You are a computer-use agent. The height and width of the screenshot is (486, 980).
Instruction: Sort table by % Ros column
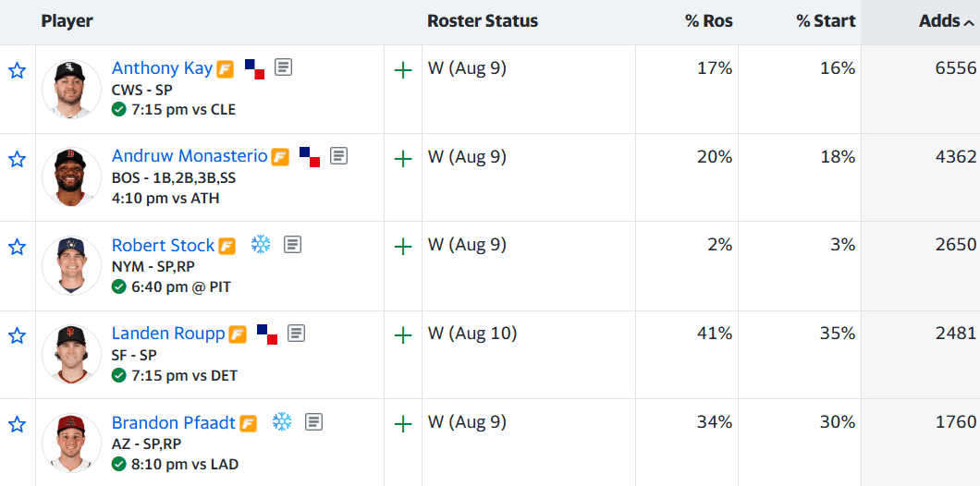pos(709,21)
